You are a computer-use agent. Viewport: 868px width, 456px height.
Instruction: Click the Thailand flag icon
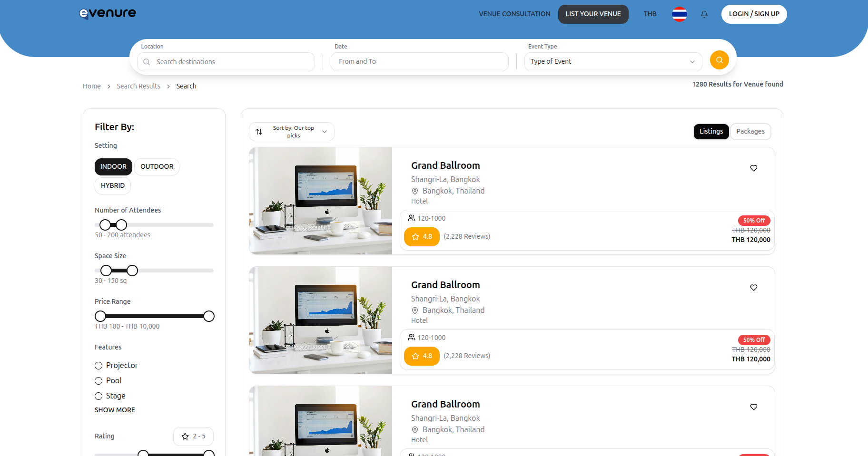pos(679,14)
